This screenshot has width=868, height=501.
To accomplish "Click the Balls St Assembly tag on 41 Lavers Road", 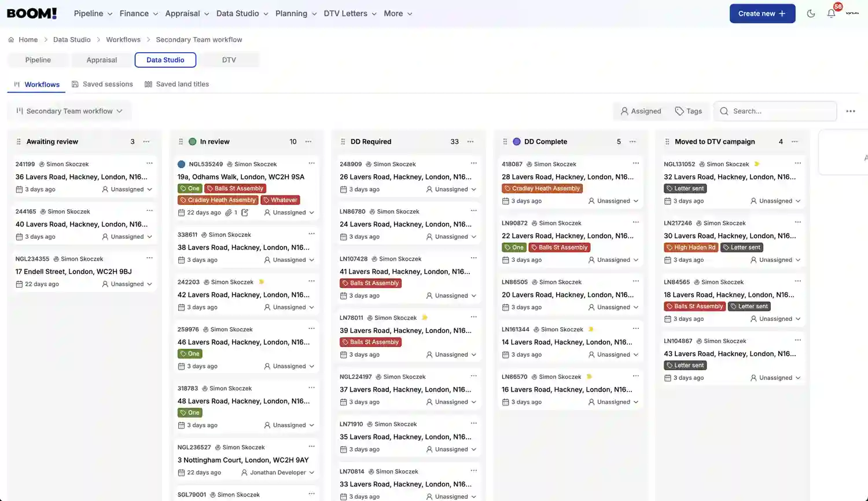I will tap(370, 283).
